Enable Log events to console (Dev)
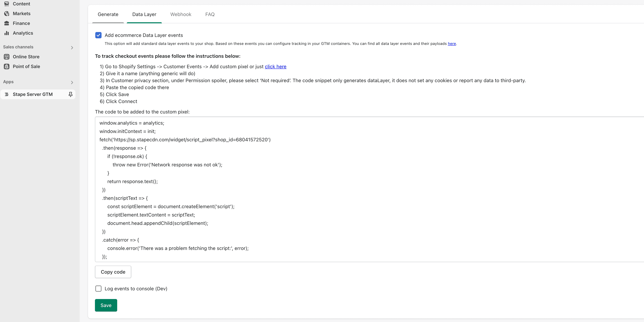The width and height of the screenshot is (644, 322). point(98,288)
